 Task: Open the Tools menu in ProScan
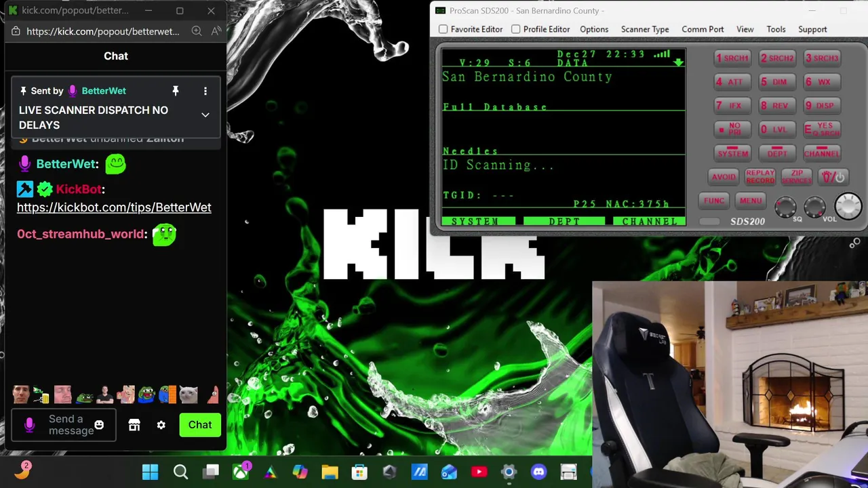pyautogui.click(x=776, y=29)
